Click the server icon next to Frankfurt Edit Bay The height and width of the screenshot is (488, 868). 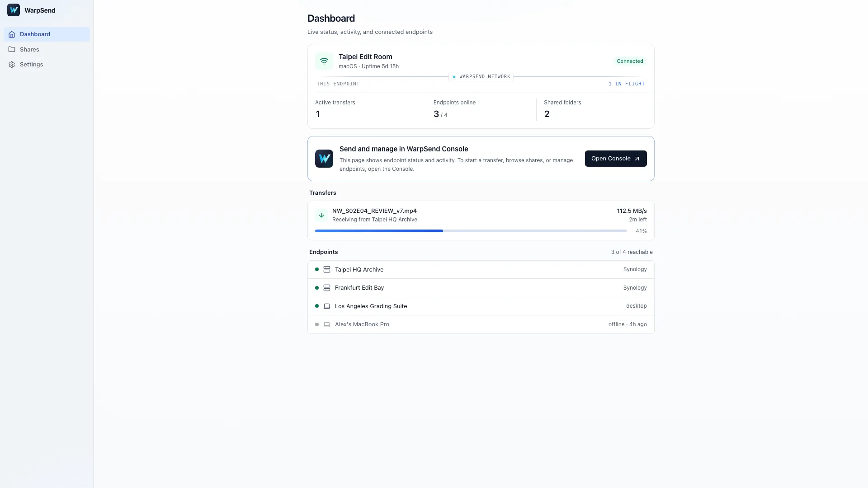click(327, 288)
